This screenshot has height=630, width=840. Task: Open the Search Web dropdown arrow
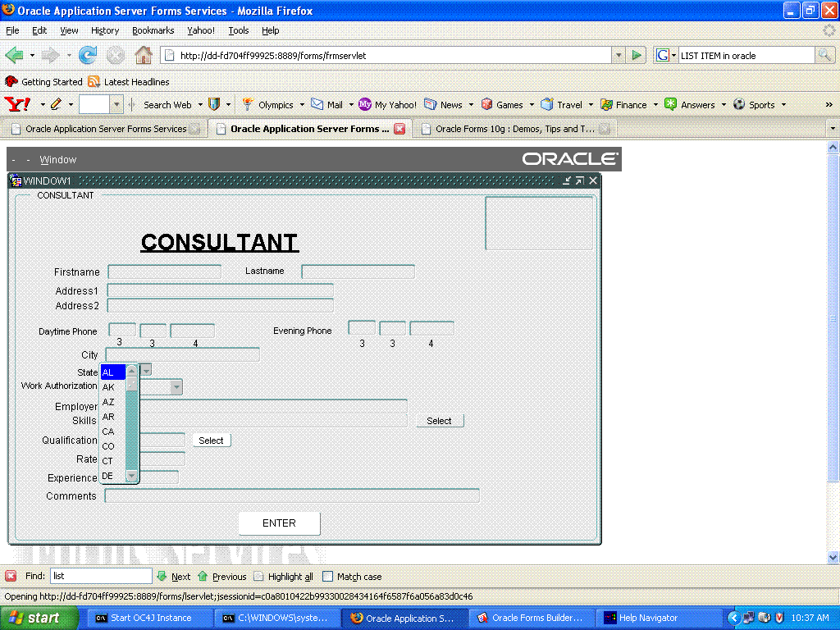pyautogui.click(x=200, y=104)
